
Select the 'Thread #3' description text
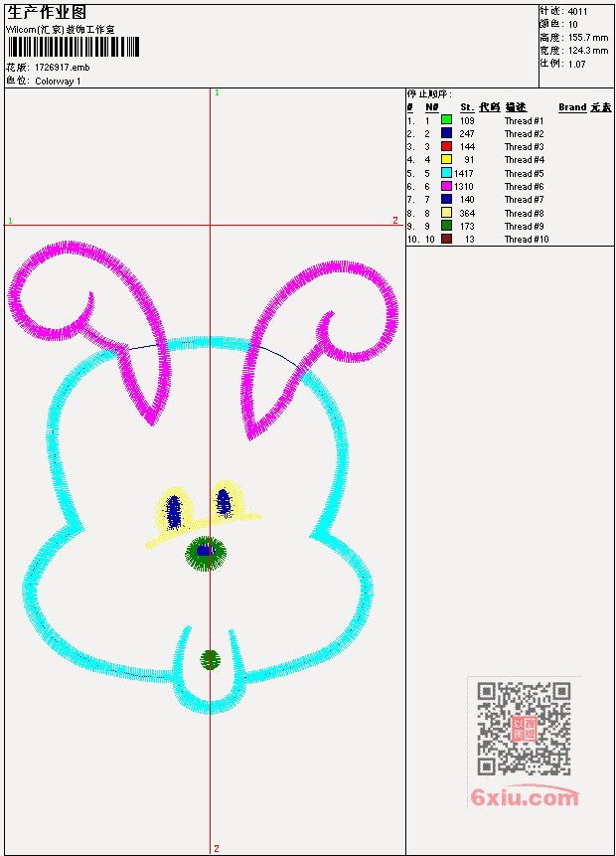524,147
